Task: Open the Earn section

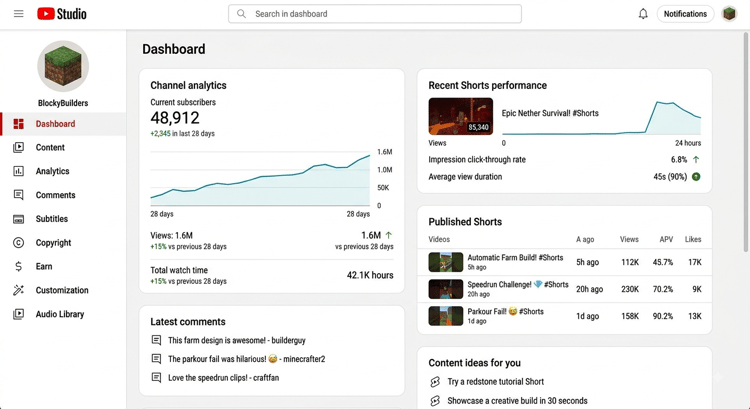Action: click(63, 266)
